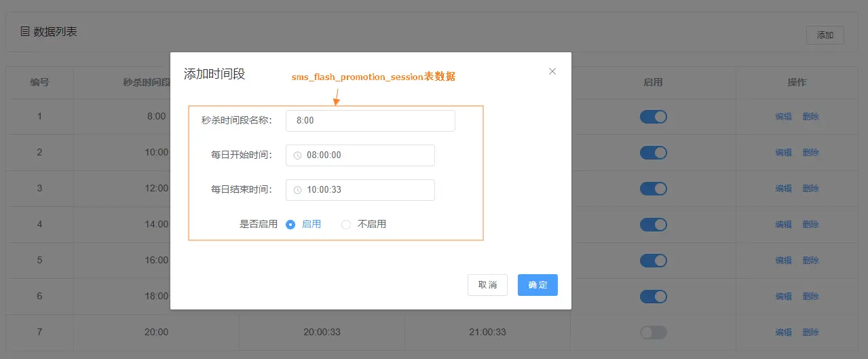Select the 不启用 radio button
Screen dimensions: 868x359
tap(346, 225)
